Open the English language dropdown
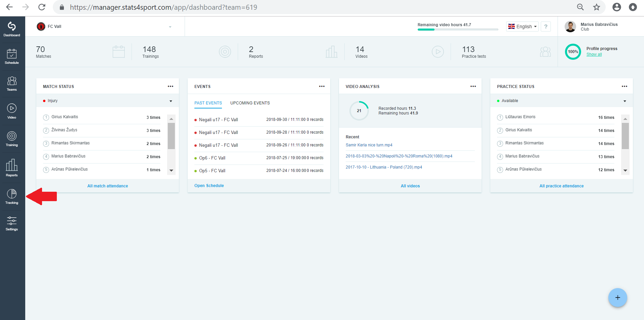 pos(522,27)
